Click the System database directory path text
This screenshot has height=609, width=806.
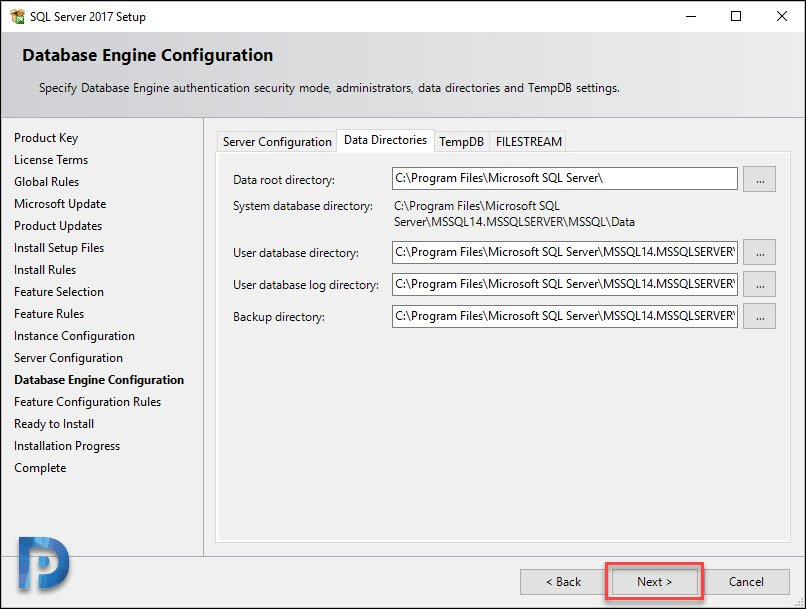(x=514, y=214)
